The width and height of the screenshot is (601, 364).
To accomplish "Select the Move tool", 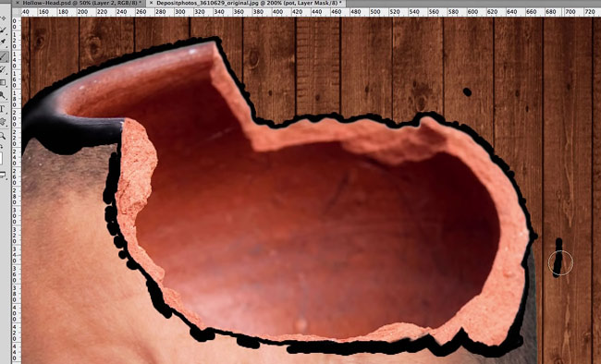I will coord(3,18).
